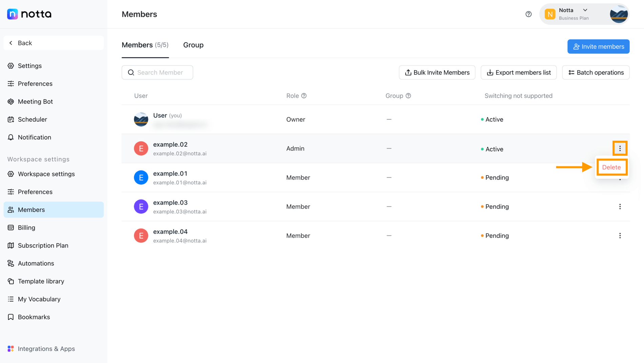This screenshot has width=644, height=363.
Task: Click the red E avatar of example.04
Action: pyautogui.click(x=141, y=236)
